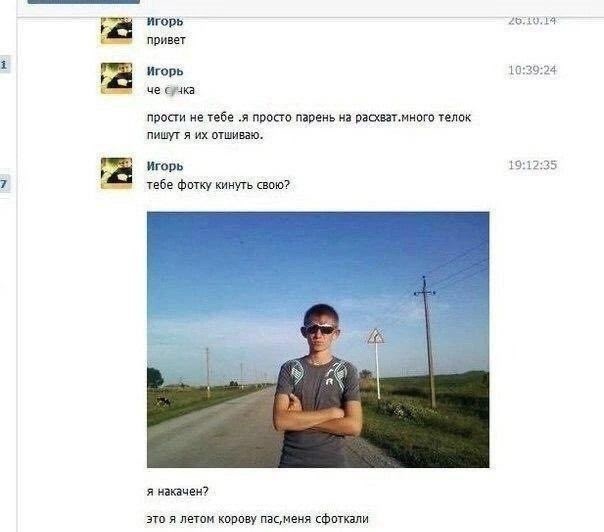Open the attached photo of the guy on the road
This screenshot has width=604, height=532.
tap(318, 339)
